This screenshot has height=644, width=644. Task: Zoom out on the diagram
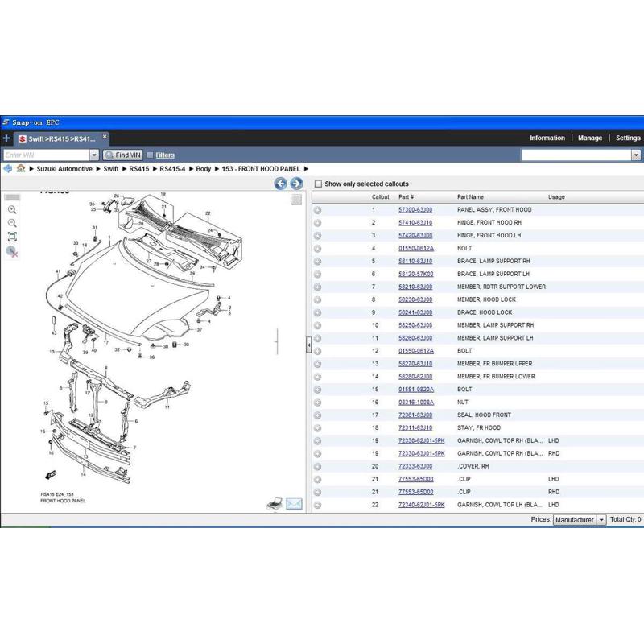point(12,223)
